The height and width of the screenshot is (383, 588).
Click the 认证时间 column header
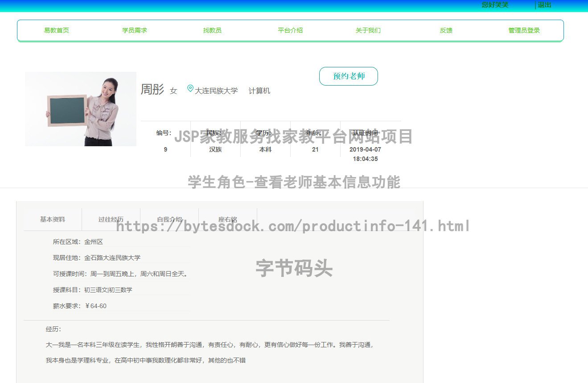[x=364, y=132]
